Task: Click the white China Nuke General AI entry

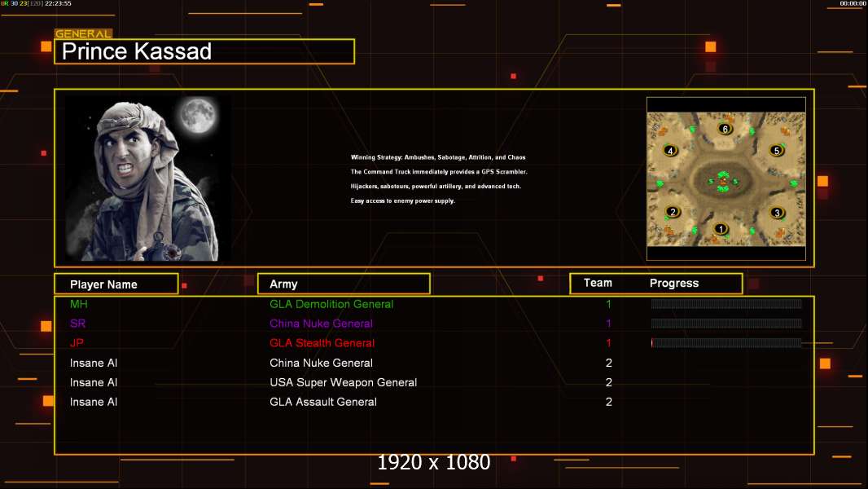Action: pos(321,363)
